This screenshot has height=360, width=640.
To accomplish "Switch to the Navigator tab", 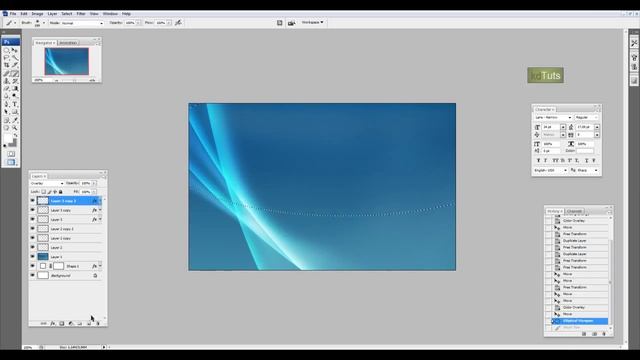I will tap(45, 42).
